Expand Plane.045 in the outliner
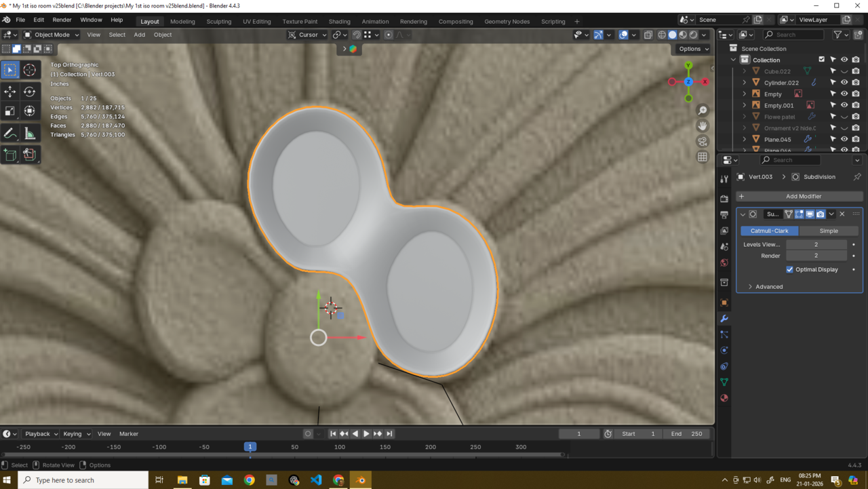 (x=745, y=140)
